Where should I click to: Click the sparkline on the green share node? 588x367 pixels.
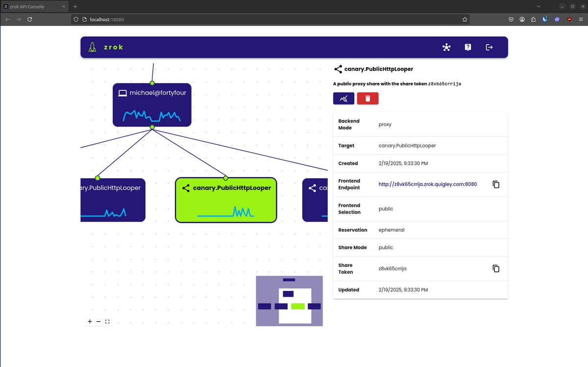click(225, 212)
